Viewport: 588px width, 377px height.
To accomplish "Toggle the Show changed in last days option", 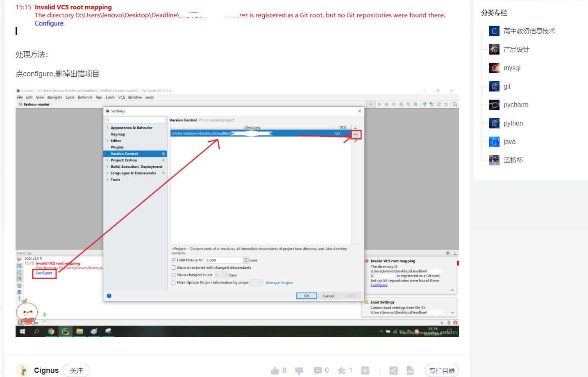I will point(174,274).
